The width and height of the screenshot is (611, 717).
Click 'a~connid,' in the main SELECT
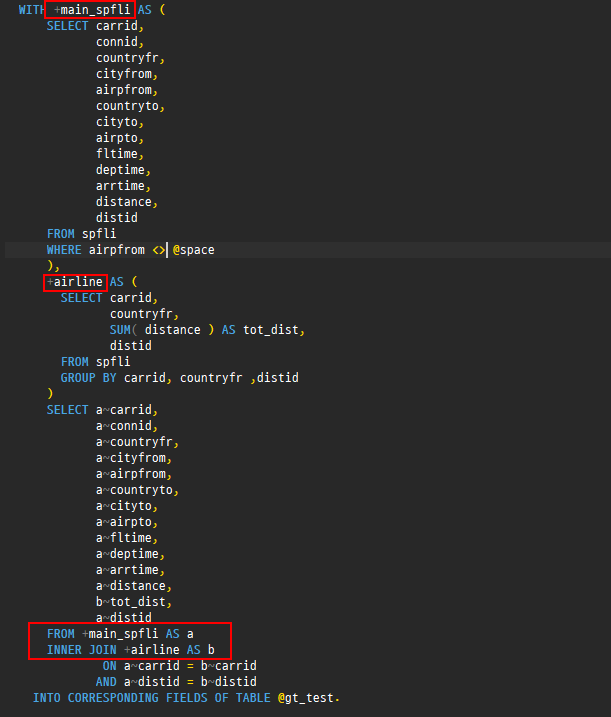(x=127, y=426)
